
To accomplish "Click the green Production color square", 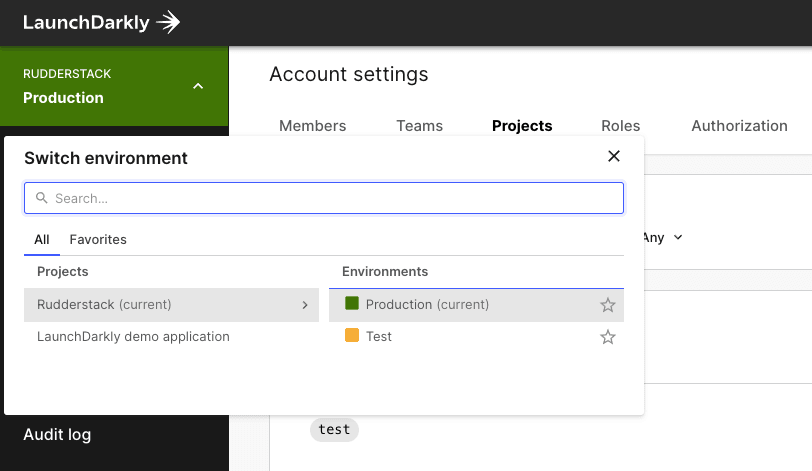I will 352,303.
